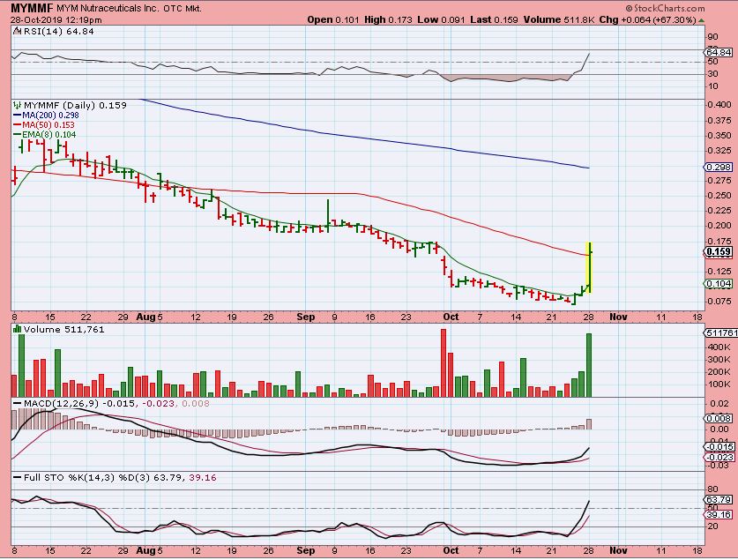Viewport: 738px width, 560px height.
Task: Click the 0.008 MACD histogram value tag
Action: (719, 418)
